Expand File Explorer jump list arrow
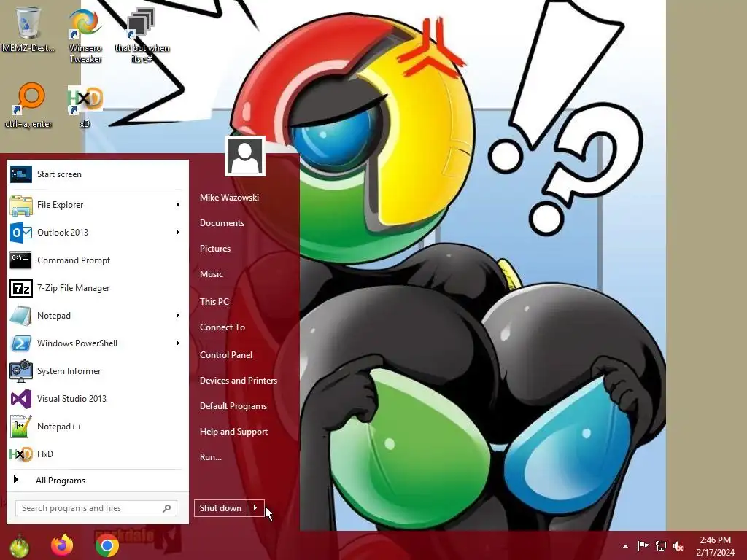This screenshot has height=560, width=747. pyautogui.click(x=178, y=205)
